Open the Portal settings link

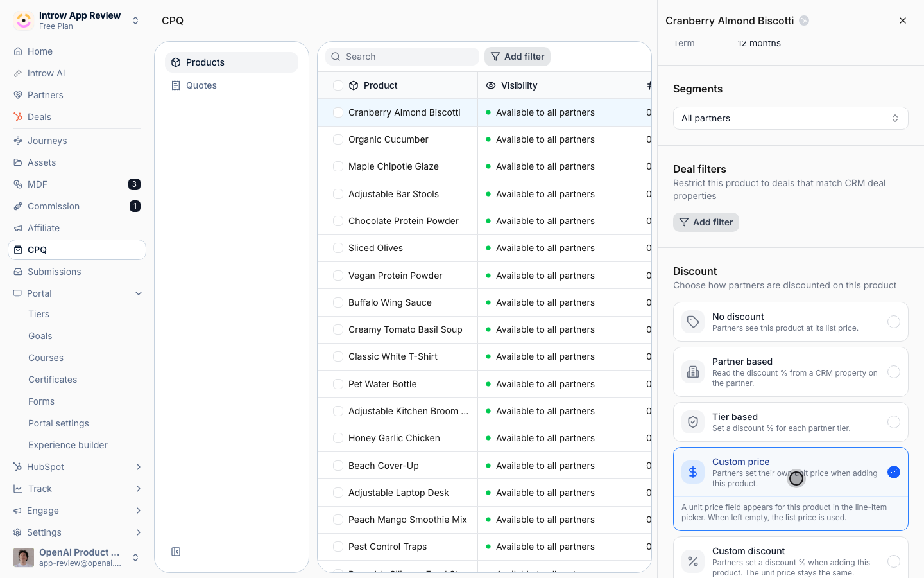(59, 423)
